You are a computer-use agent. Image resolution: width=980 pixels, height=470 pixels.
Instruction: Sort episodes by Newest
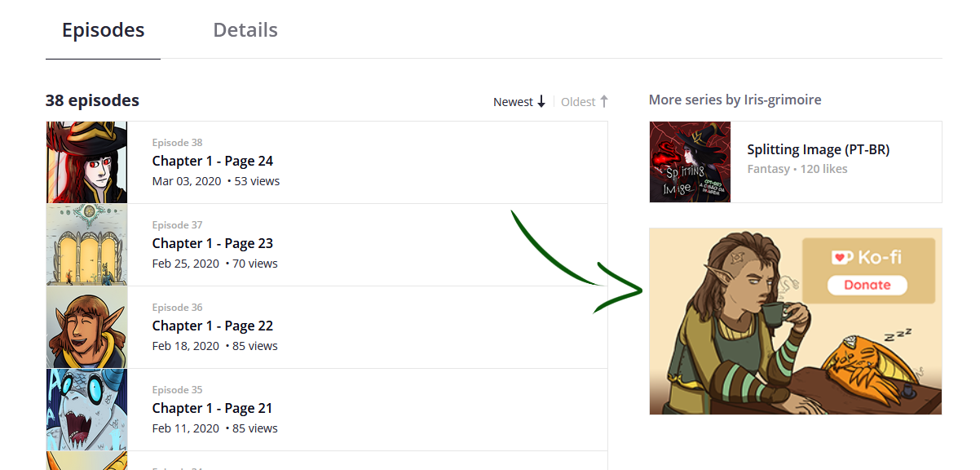click(513, 102)
